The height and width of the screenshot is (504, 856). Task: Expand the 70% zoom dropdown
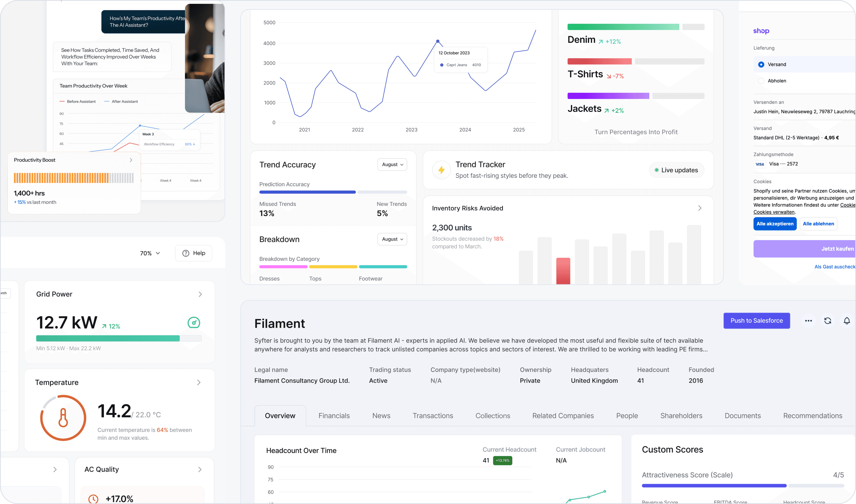(150, 253)
